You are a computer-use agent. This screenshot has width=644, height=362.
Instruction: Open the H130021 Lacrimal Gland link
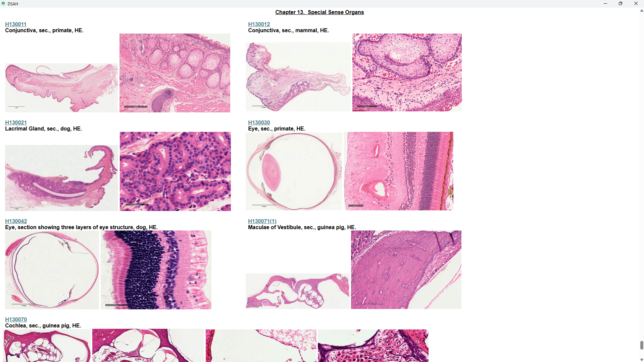point(16,122)
